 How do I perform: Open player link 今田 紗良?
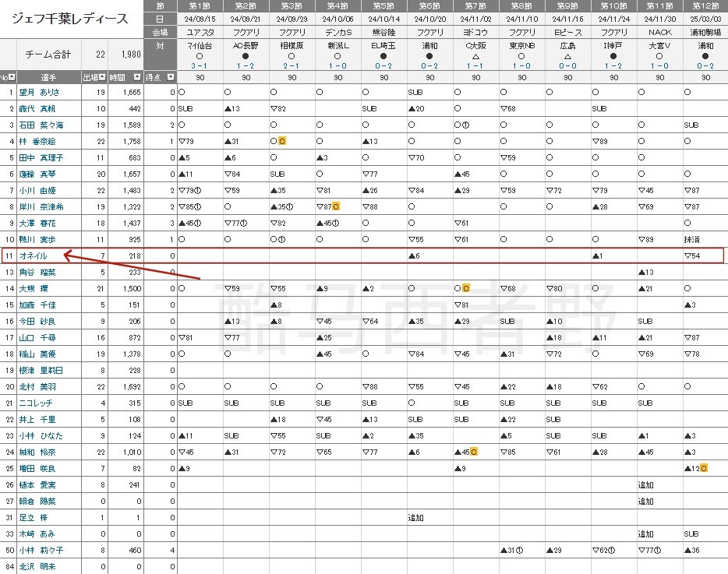(37, 321)
